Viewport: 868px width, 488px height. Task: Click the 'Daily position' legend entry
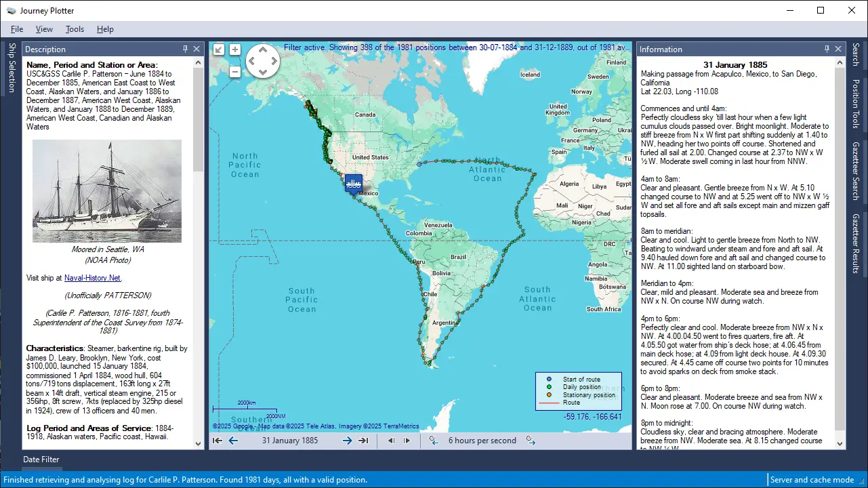point(581,387)
